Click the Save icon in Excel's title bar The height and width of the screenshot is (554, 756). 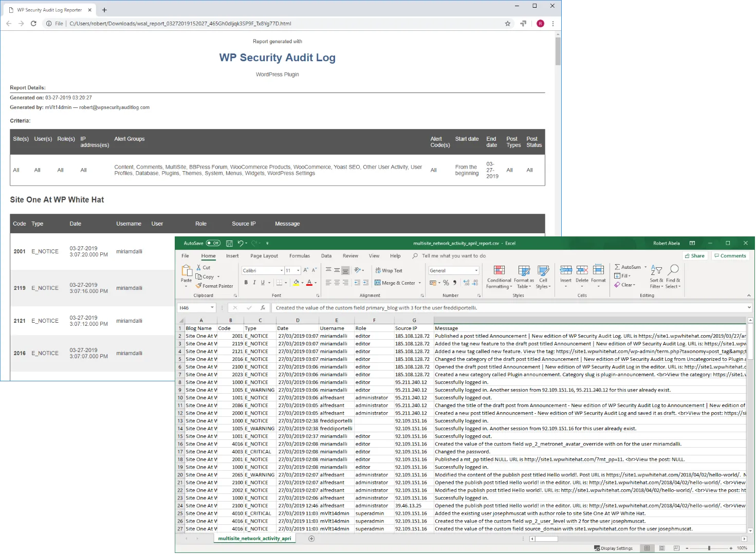(229, 244)
